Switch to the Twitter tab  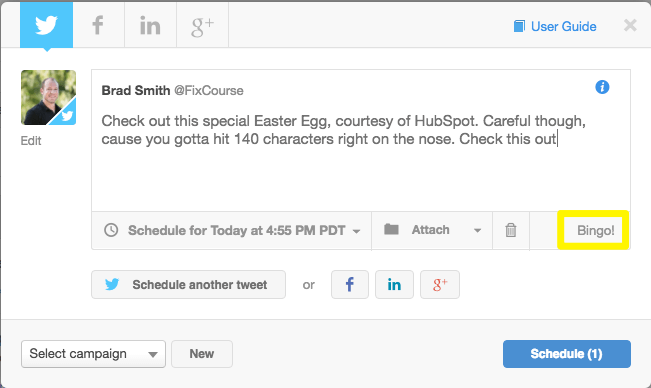[46, 25]
